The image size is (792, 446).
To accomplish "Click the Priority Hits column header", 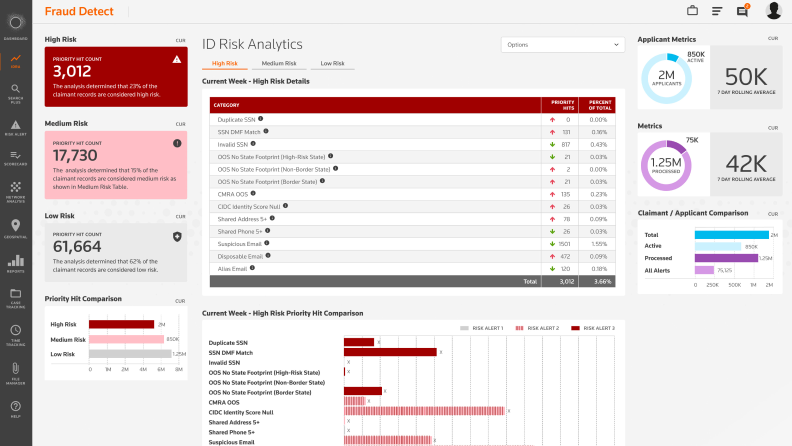I will pos(558,104).
